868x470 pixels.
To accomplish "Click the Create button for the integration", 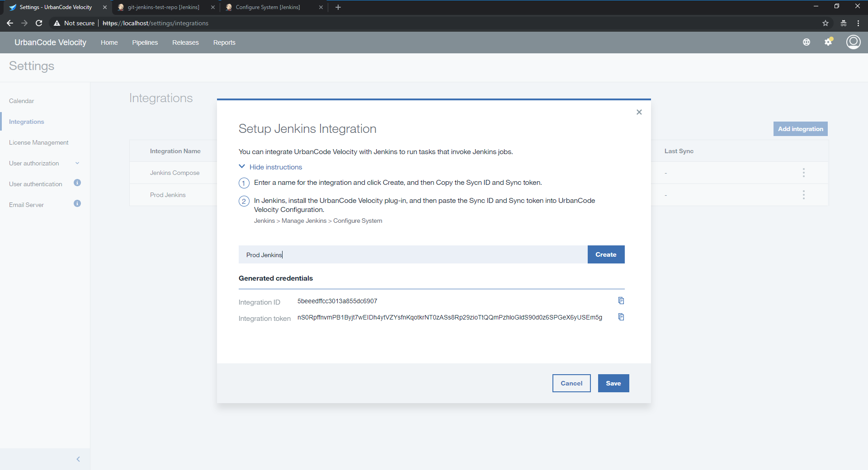I will pyautogui.click(x=606, y=254).
